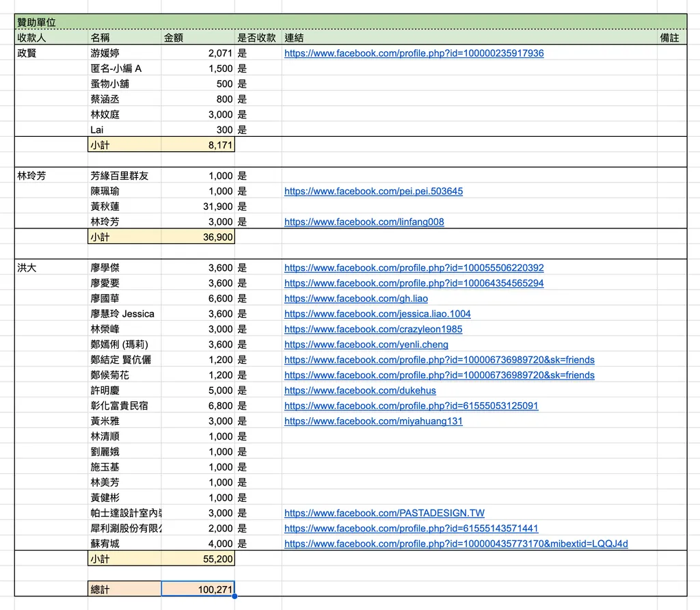Viewport: 700px width, 610px height.
Task: Click the subtotal value 36,900
Action: pos(198,237)
